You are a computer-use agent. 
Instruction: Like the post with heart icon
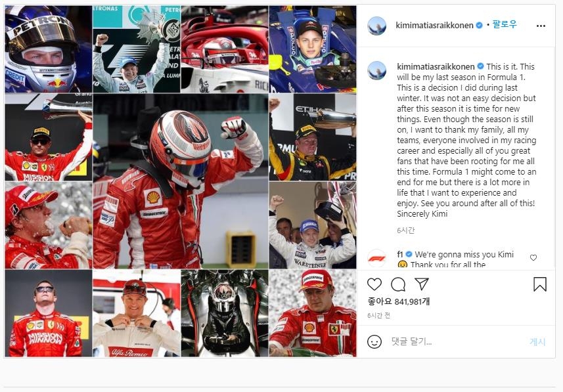click(374, 284)
